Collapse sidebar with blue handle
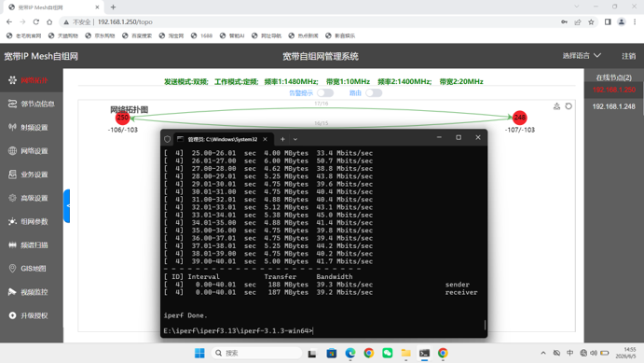Image resolution: width=644 pixels, height=363 pixels. click(x=66, y=206)
